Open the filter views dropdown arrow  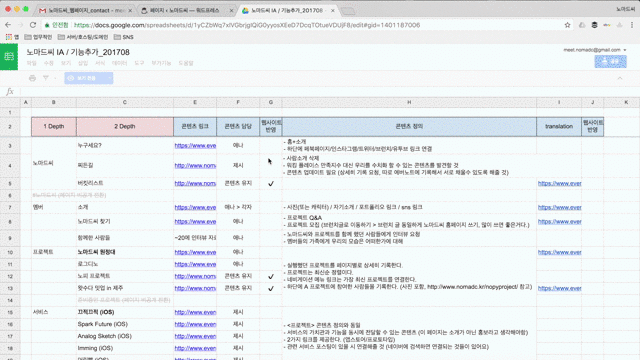coord(55,78)
